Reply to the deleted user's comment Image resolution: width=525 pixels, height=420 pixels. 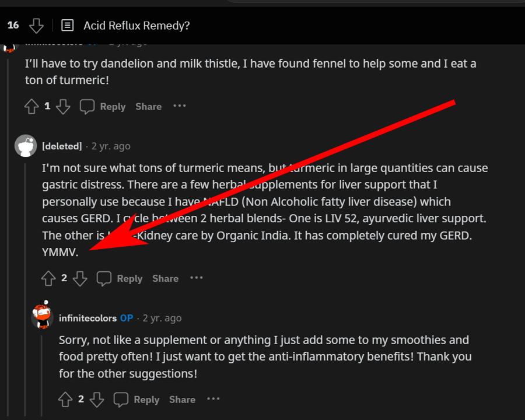(129, 278)
